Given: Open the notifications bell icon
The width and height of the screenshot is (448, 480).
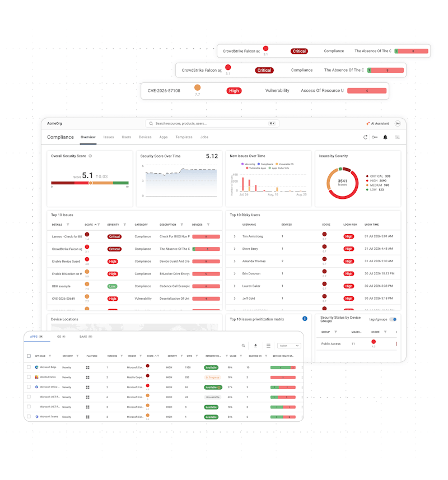Looking at the screenshot, I should tap(385, 137).
